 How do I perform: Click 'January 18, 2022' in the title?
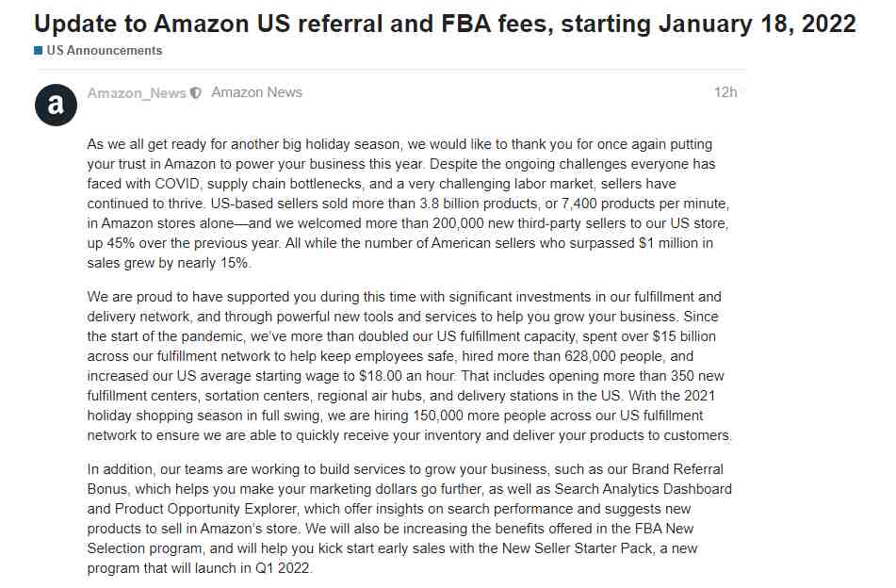point(758,24)
